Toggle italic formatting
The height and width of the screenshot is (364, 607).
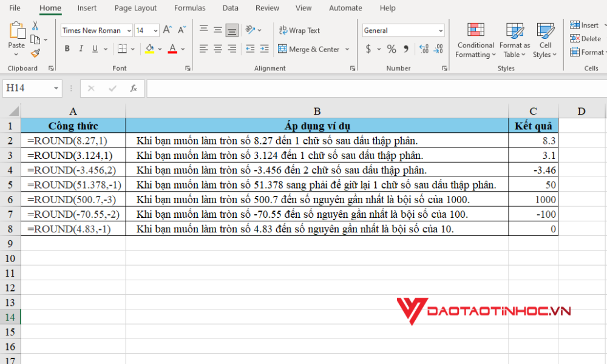[81, 47]
